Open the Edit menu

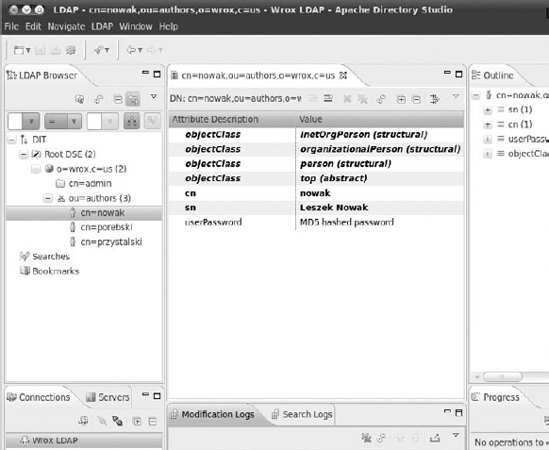coord(33,27)
